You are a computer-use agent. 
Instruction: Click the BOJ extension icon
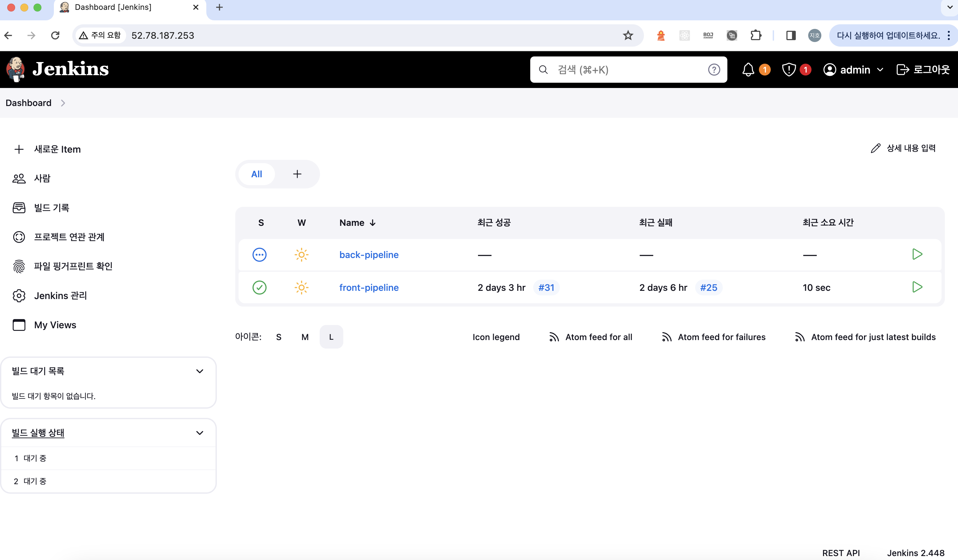point(708,35)
